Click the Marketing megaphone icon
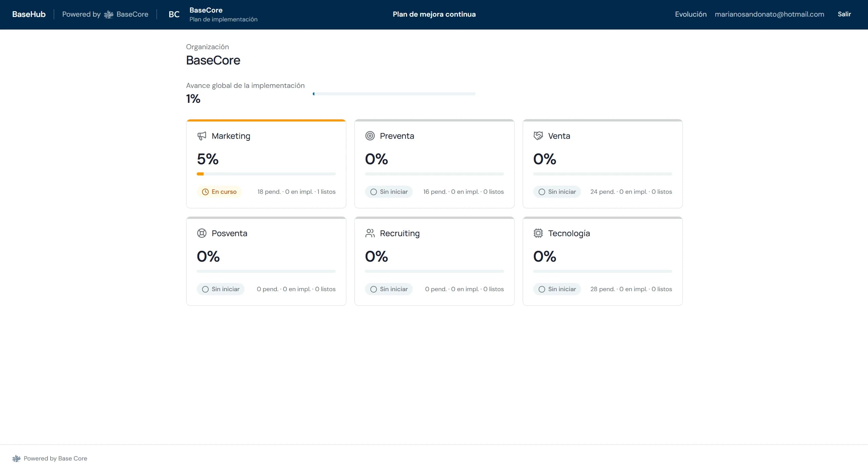Screen dimensions: 868x471 202,136
